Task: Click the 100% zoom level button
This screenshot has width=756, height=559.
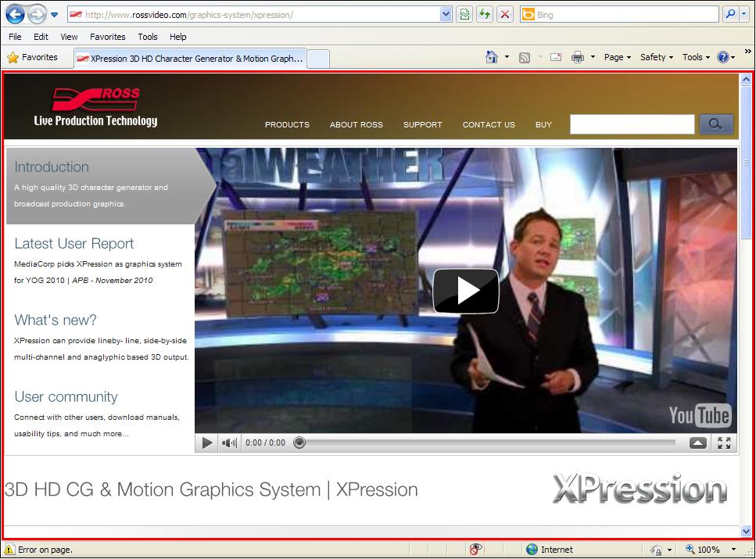Action: tap(703, 550)
